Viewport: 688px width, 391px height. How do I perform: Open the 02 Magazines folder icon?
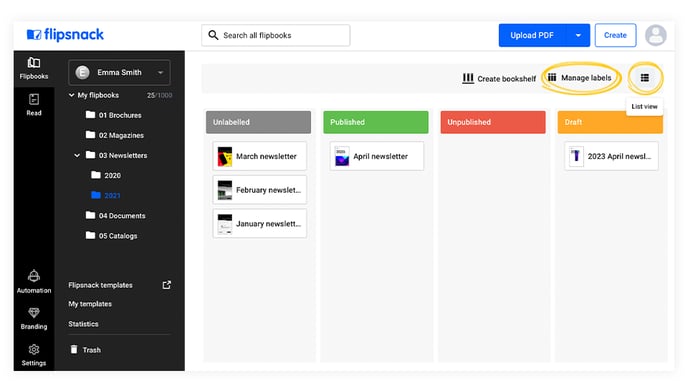tap(90, 135)
